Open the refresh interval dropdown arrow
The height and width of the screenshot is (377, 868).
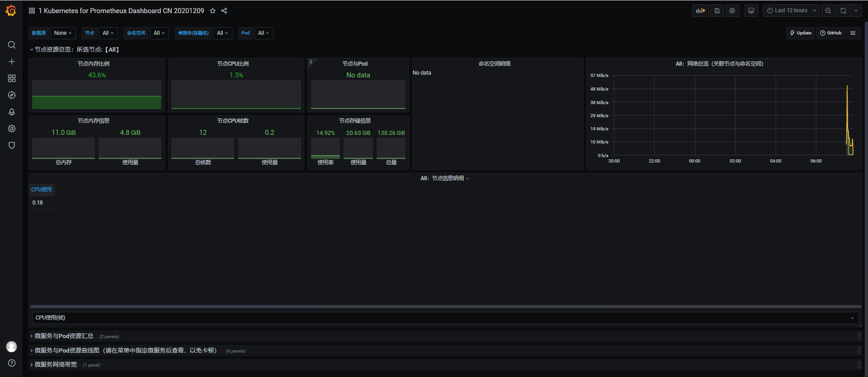pyautogui.click(x=856, y=10)
